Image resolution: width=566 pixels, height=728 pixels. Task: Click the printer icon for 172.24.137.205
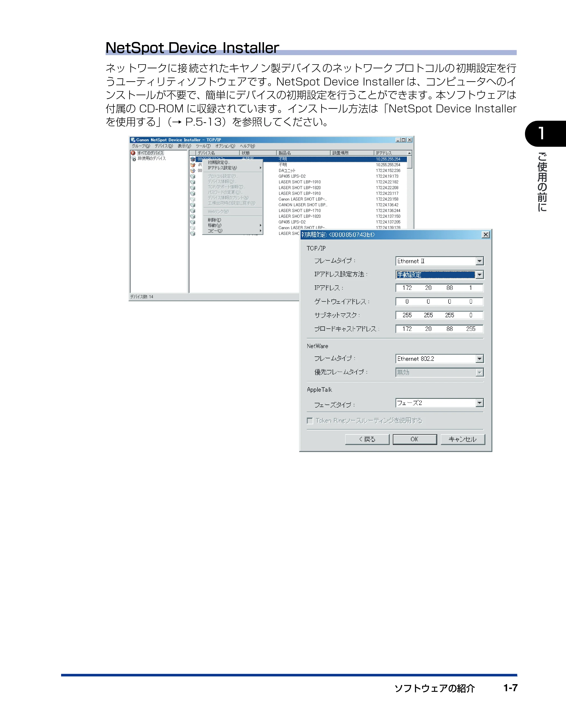(193, 222)
